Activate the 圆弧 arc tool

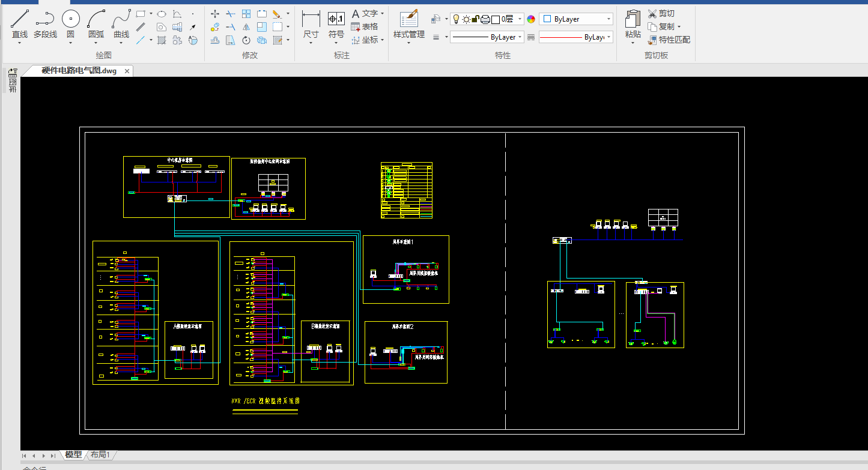point(96,25)
